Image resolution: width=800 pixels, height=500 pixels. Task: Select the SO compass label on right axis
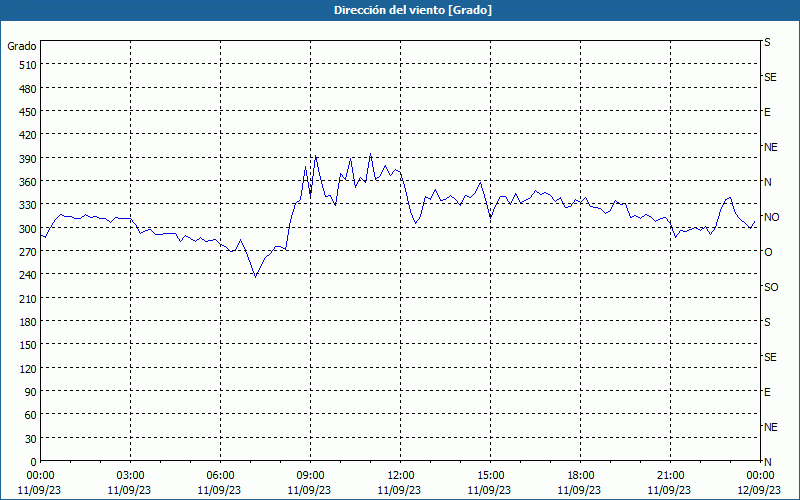[x=771, y=287]
